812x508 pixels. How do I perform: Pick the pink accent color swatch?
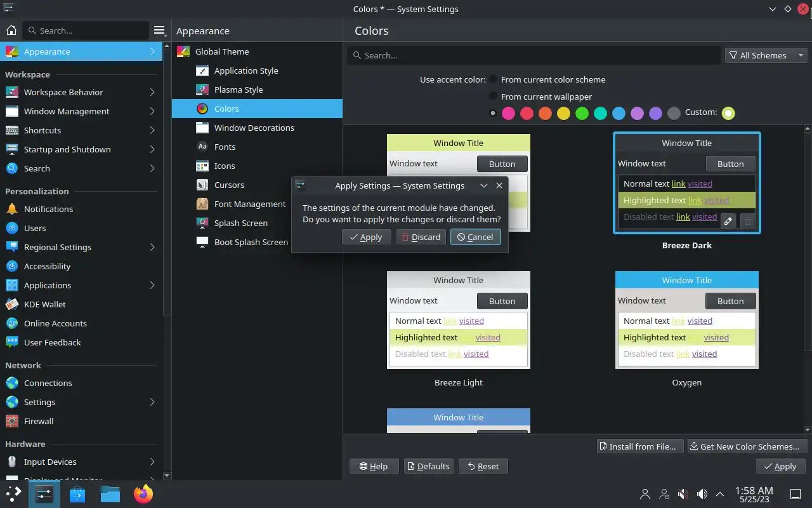(508, 113)
